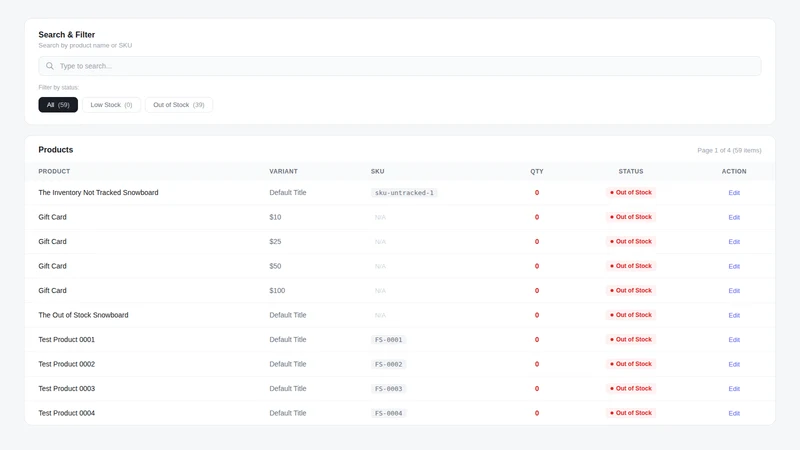800x450 pixels.
Task: Click the search magnifier icon
Action: (x=49, y=66)
